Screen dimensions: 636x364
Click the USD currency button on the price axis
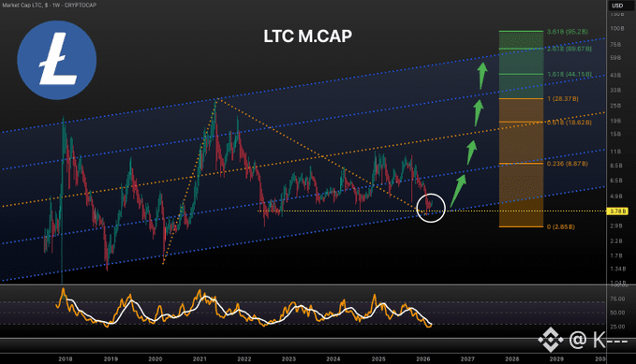click(x=617, y=6)
